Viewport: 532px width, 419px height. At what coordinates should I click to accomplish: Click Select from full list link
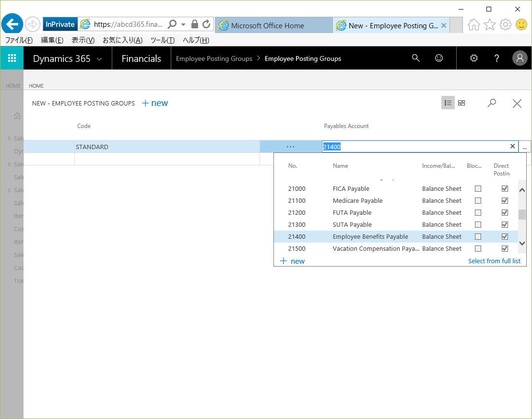point(494,261)
